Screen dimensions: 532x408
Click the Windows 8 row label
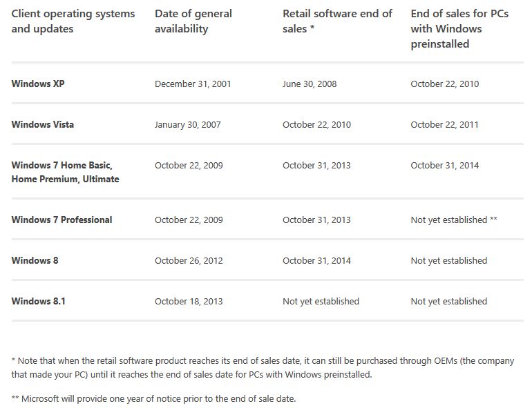coord(35,261)
